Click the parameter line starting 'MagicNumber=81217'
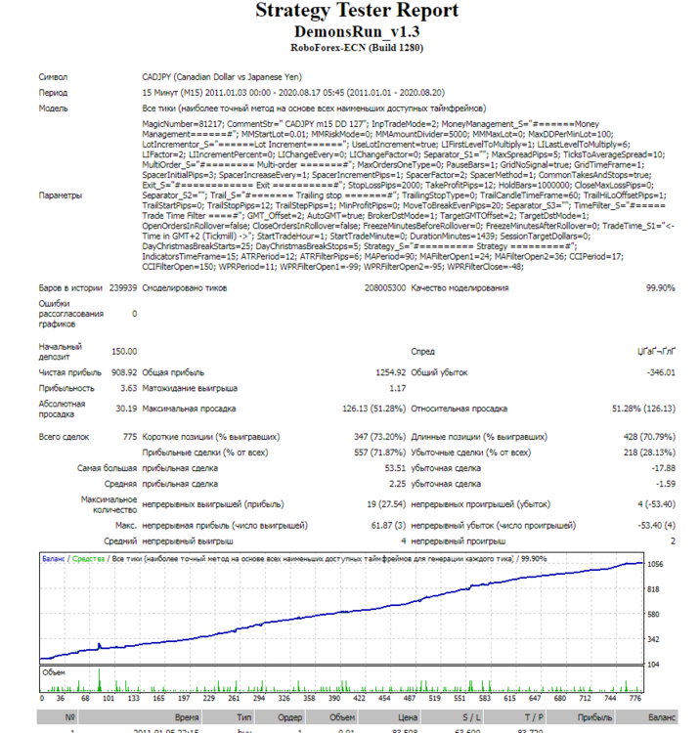This screenshot has height=733, width=700. pos(371,124)
